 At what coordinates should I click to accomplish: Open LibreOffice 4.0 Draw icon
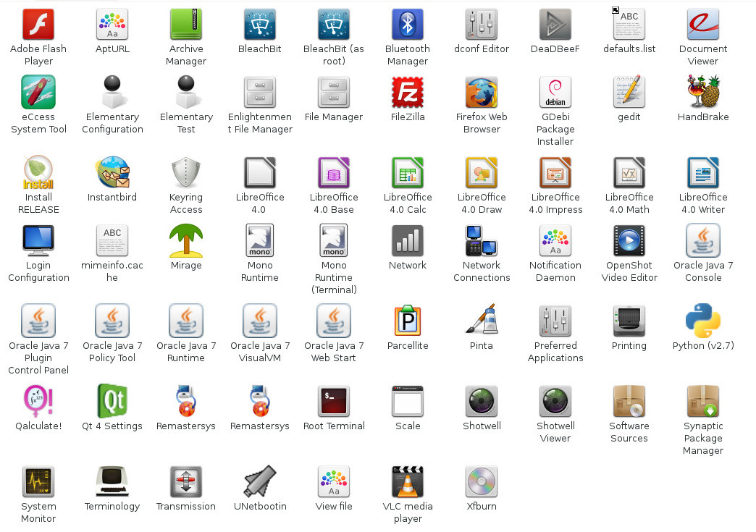pyautogui.click(x=481, y=172)
